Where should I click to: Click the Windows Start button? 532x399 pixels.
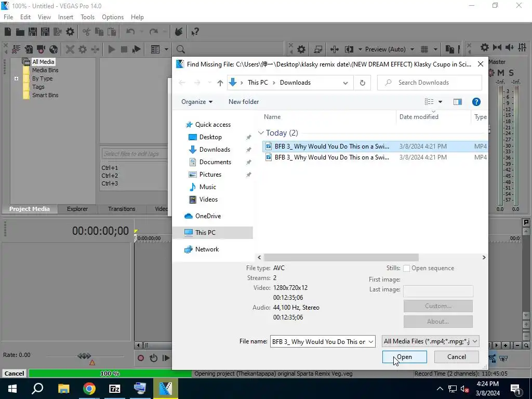[x=12, y=389]
